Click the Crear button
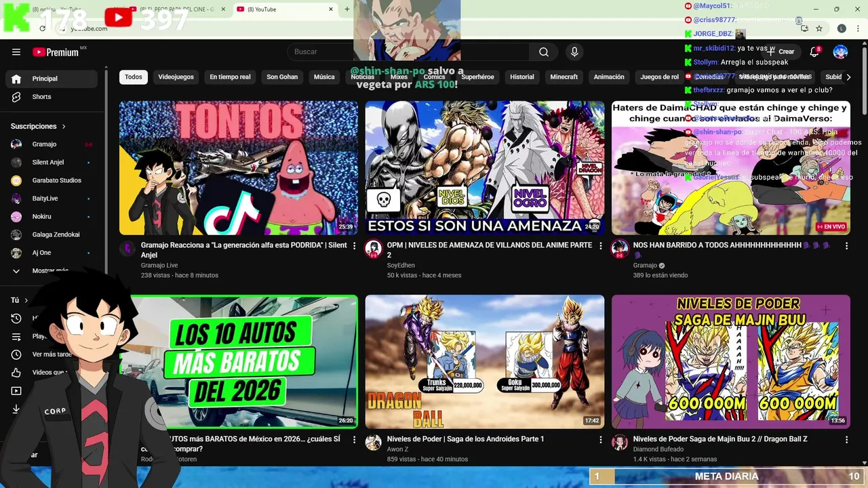This screenshot has width=868, height=488. [781, 52]
